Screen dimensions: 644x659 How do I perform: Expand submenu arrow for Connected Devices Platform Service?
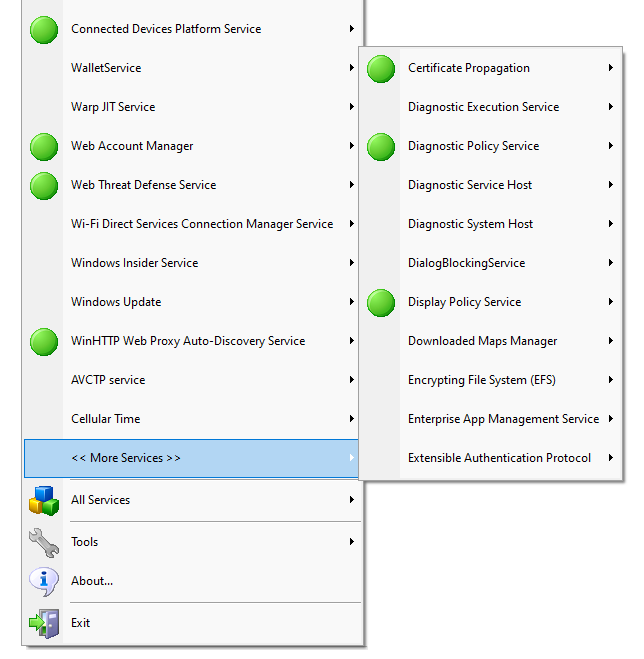(x=351, y=29)
